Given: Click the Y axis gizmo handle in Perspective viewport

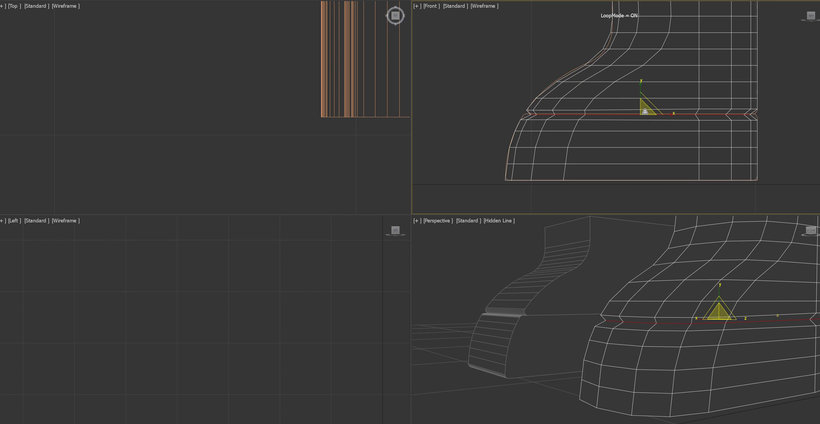Looking at the screenshot, I should pyautogui.click(x=719, y=290).
